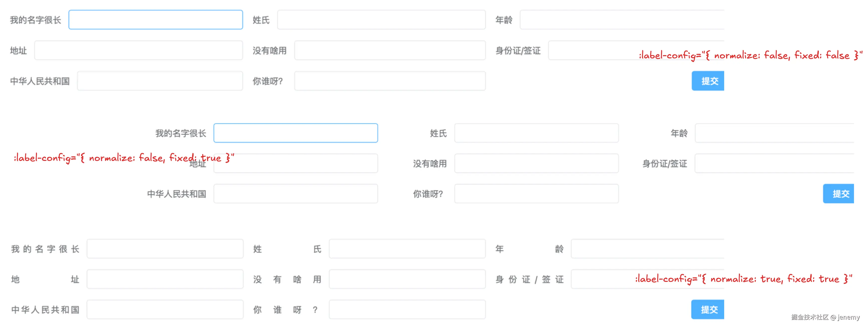868x329 pixels.
Task: Select the 中华人民共和国 input in the top form
Action: click(160, 81)
